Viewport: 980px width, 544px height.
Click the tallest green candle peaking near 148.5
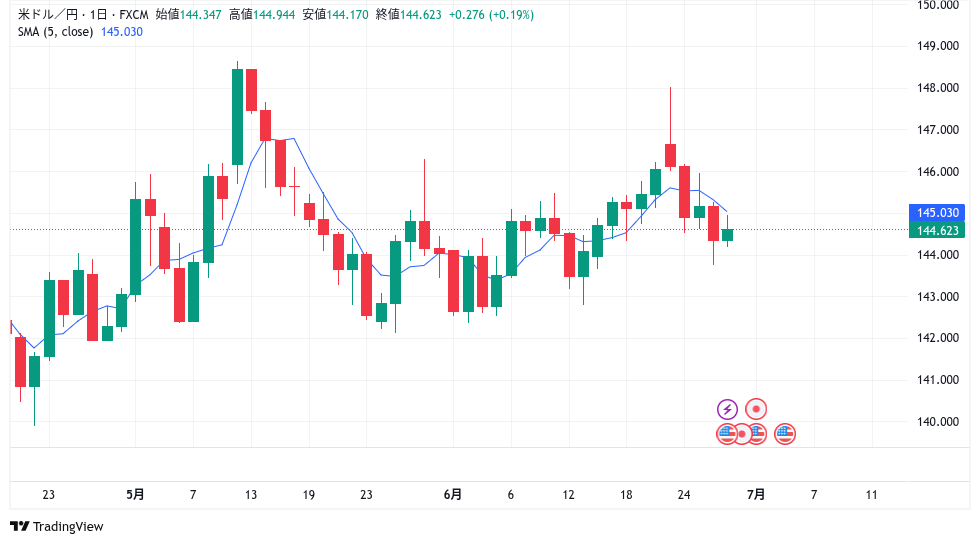tap(238, 117)
